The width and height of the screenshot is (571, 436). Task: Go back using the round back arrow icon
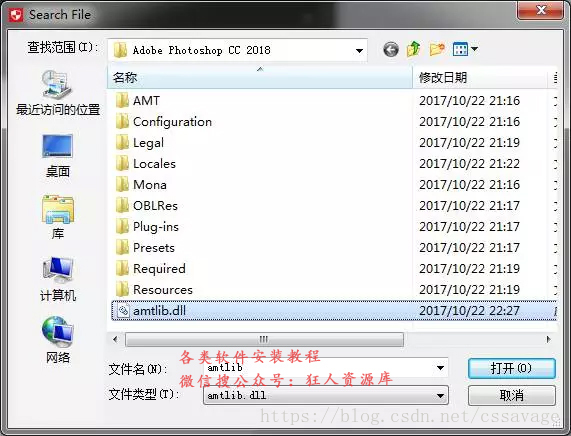(x=391, y=49)
